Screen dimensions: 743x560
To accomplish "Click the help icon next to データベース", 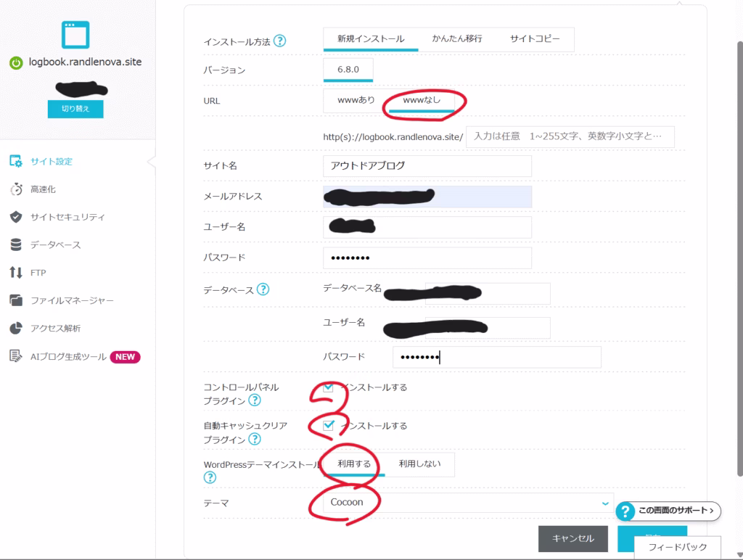I will pos(263,289).
